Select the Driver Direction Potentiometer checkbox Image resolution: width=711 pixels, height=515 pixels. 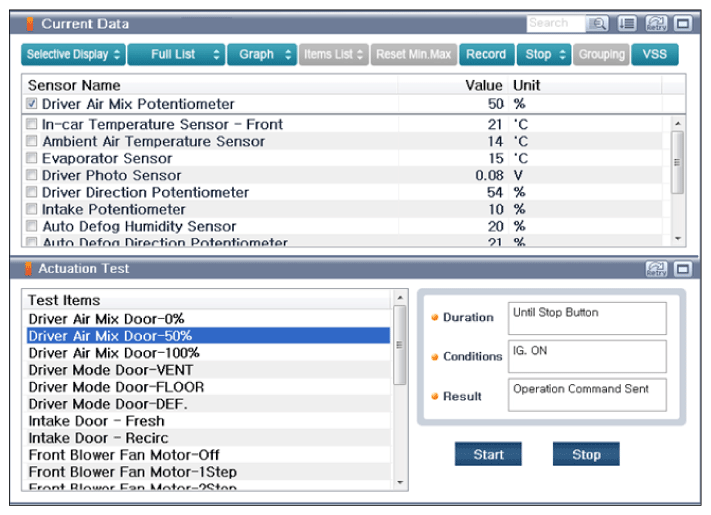point(31,192)
